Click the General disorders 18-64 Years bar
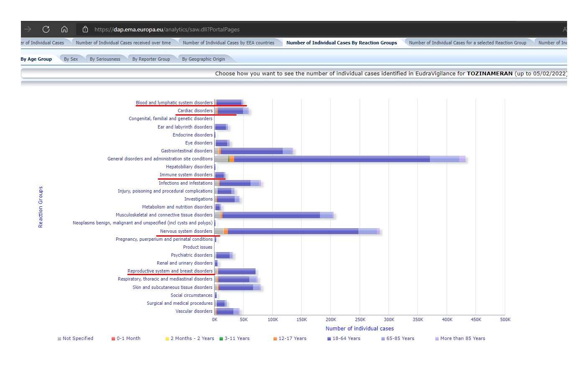This screenshot has height=376, width=588. (332, 159)
